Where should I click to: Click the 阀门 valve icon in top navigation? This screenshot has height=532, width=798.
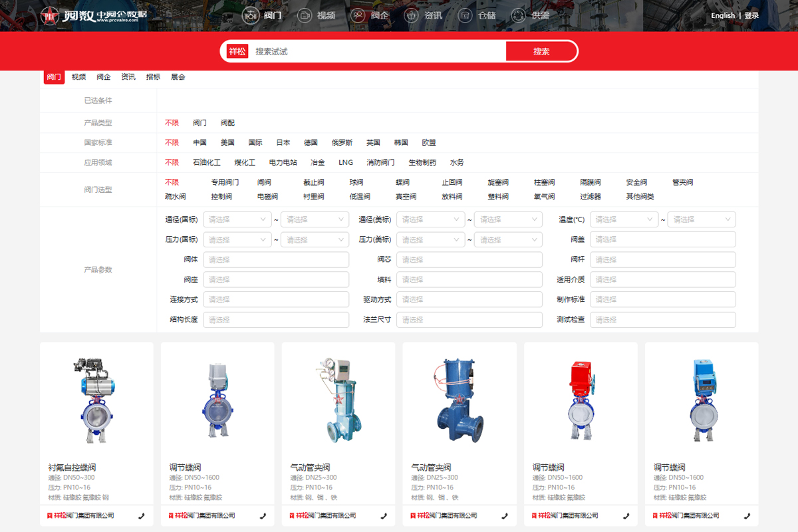(250, 15)
